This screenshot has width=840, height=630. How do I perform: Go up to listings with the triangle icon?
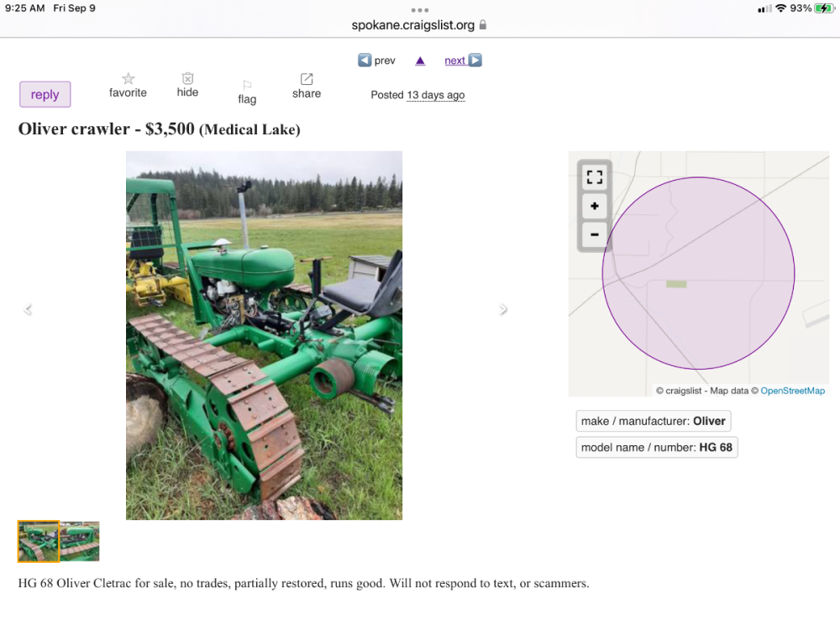[x=420, y=60]
